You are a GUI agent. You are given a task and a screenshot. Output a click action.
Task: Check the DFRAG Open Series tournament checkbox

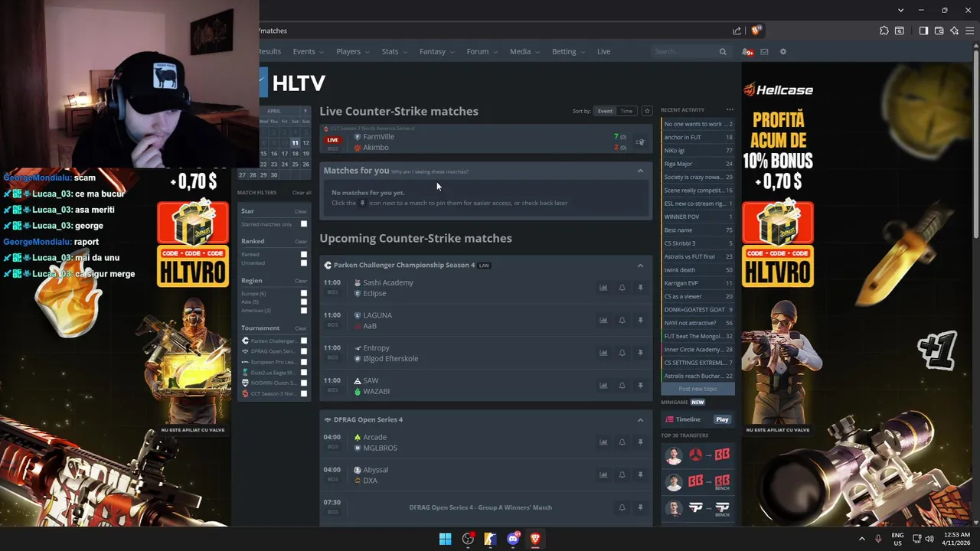tap(304, 351)
